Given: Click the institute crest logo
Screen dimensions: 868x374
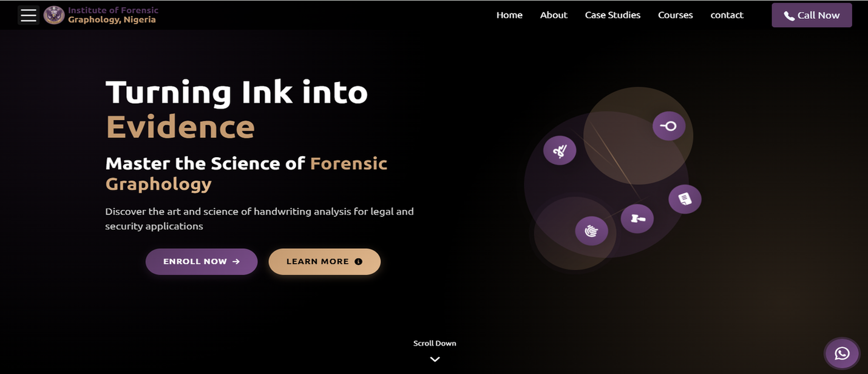Looking at the screenshot, I should [54, 15].
